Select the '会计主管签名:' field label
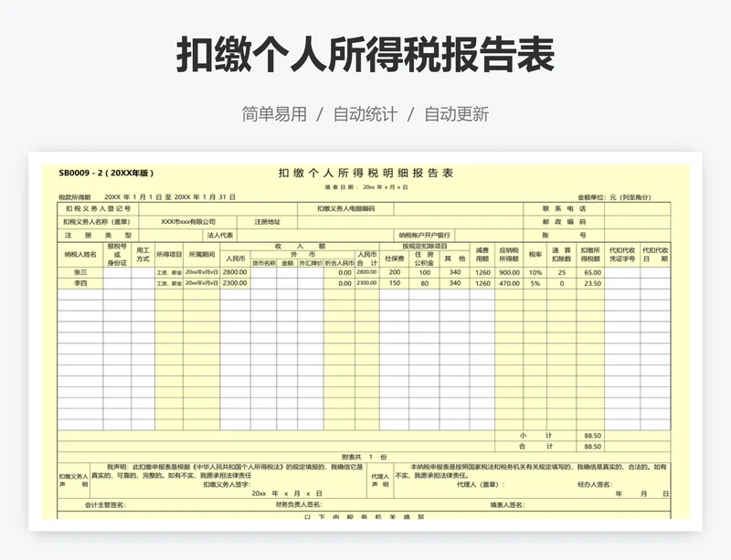Image resolution: width=731 pixels, height=560 pixels. [105, 505]
